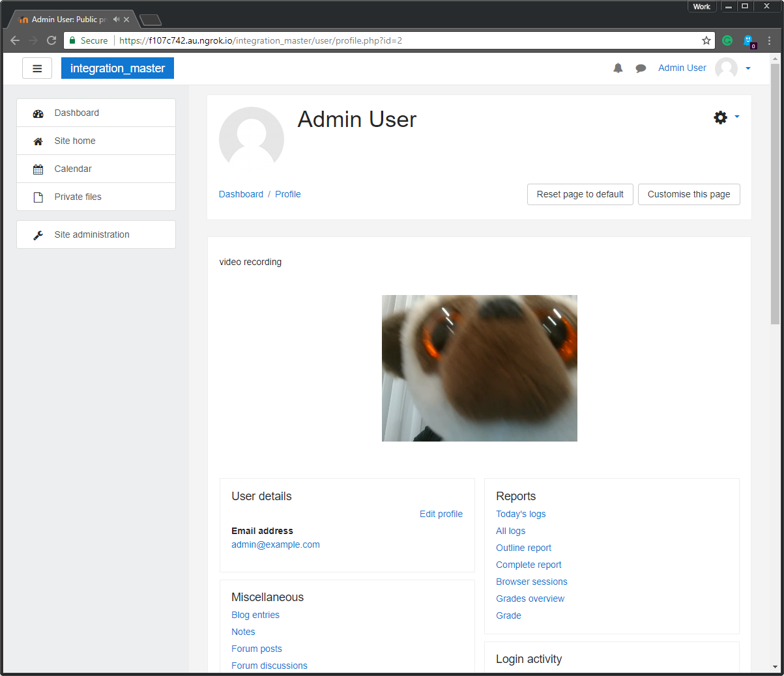
Task: Click the video recording thumbnail
Action: [x=480, y=368]
